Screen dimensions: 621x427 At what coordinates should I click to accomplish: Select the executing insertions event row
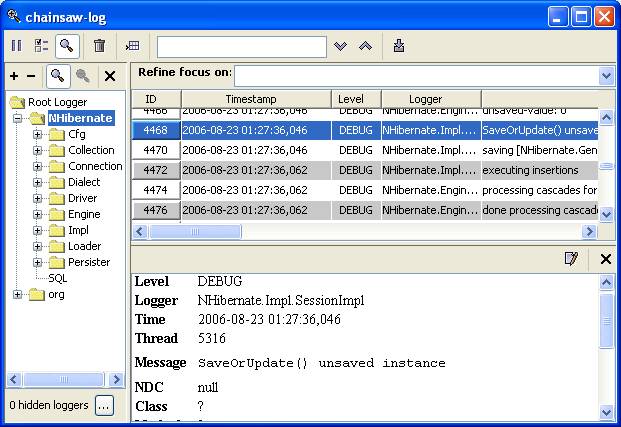[365, 170]
